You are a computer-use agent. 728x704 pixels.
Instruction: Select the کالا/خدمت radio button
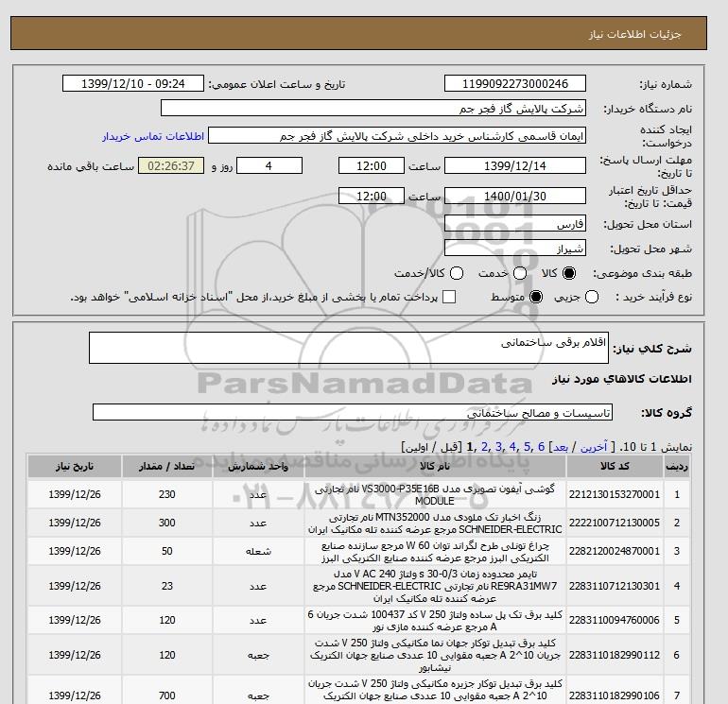457,273
